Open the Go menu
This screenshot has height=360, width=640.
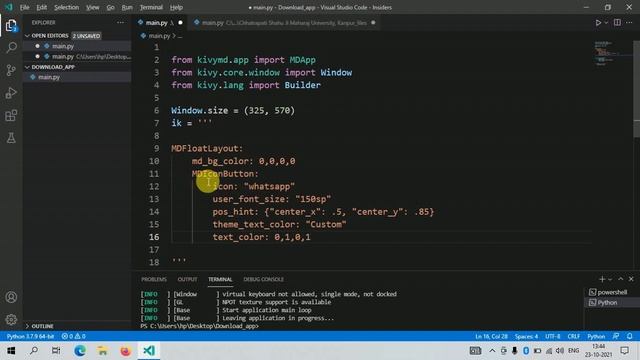(110, 7)
